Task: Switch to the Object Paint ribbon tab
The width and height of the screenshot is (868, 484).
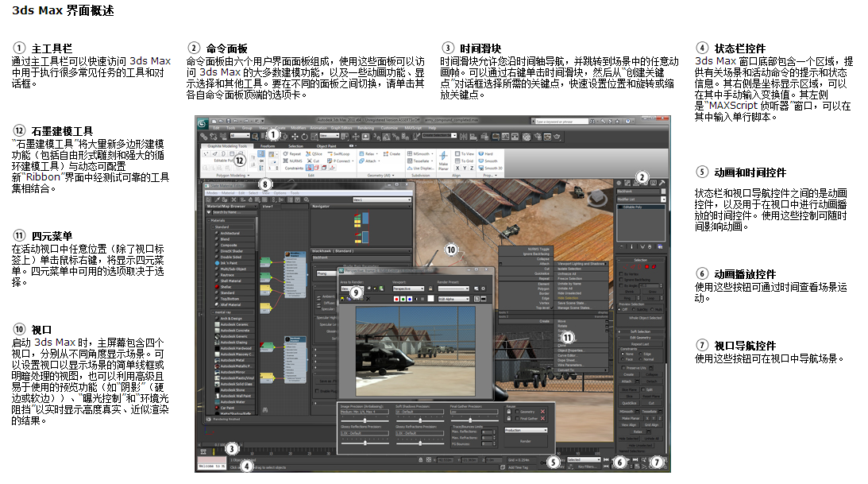Action: (326, 146)
